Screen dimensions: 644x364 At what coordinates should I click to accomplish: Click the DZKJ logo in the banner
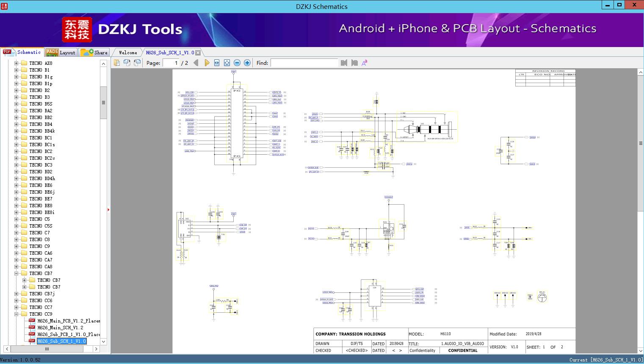pos(77,29)
